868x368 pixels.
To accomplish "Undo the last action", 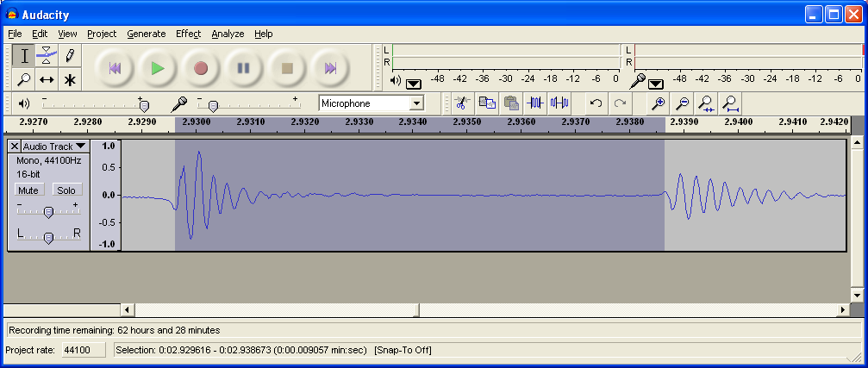I will click(x=596, y=103).
